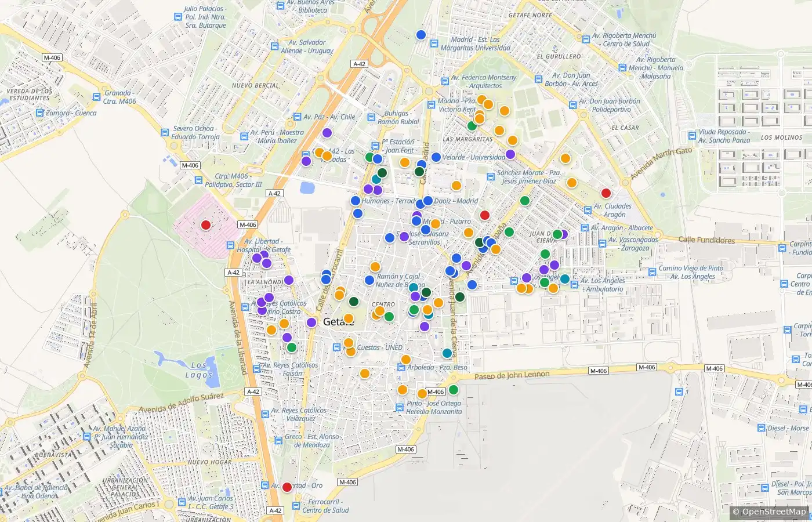Viewport: 812px width, 522px height.
Task: Click the NUEVO HOGAR neighborhood label
Action: pos(210,462)
